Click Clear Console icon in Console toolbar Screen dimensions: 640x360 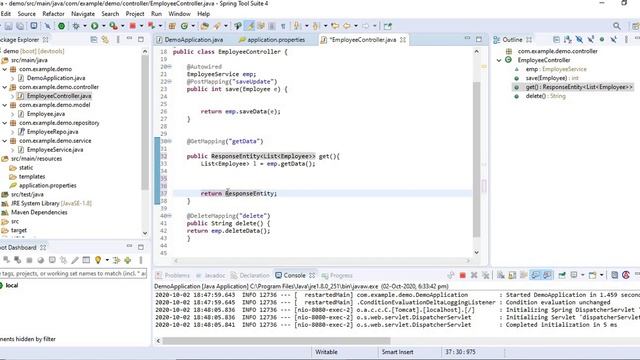click(x=501, y=276)
